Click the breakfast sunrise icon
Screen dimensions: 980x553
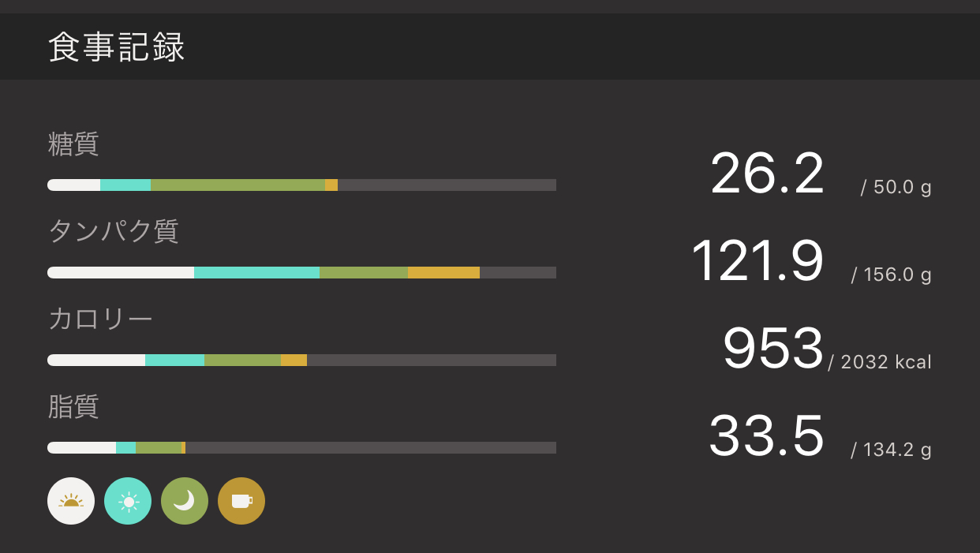pyautogui.click(x=71, y=501)
